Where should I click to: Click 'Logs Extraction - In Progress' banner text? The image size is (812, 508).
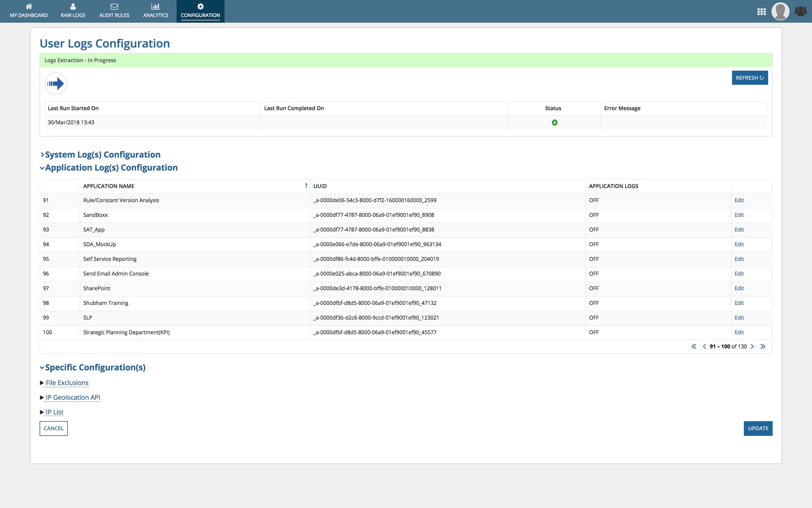(80, 60)
